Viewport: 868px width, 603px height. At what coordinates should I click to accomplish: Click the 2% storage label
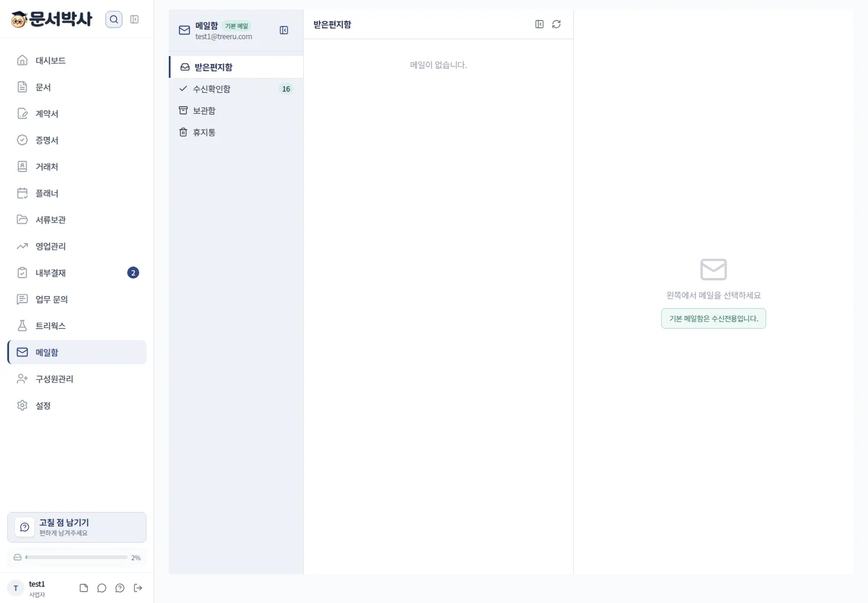136,558
